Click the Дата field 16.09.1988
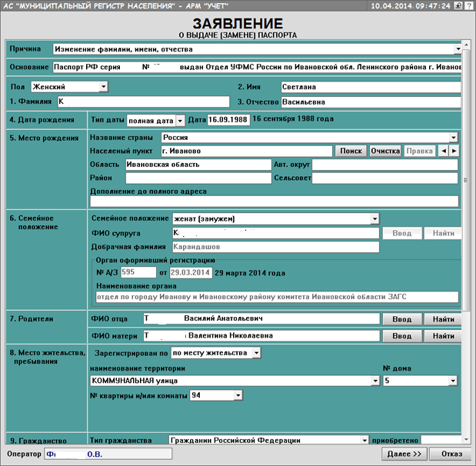This screenshot has height=466, width=476. [x=229, y=120]
